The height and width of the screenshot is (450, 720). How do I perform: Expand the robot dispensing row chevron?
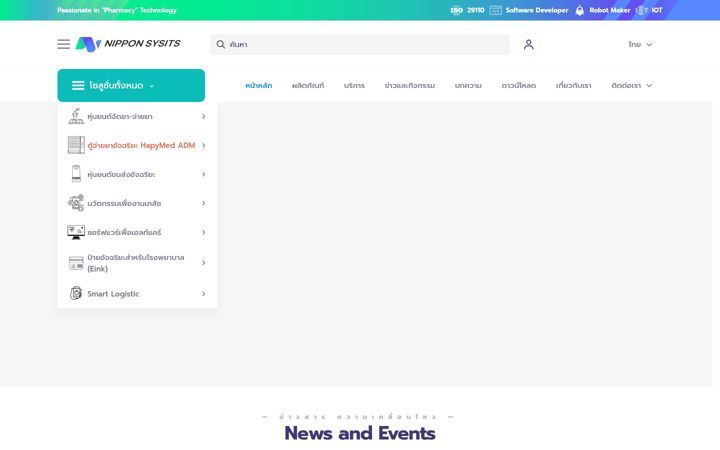(203, 116)
